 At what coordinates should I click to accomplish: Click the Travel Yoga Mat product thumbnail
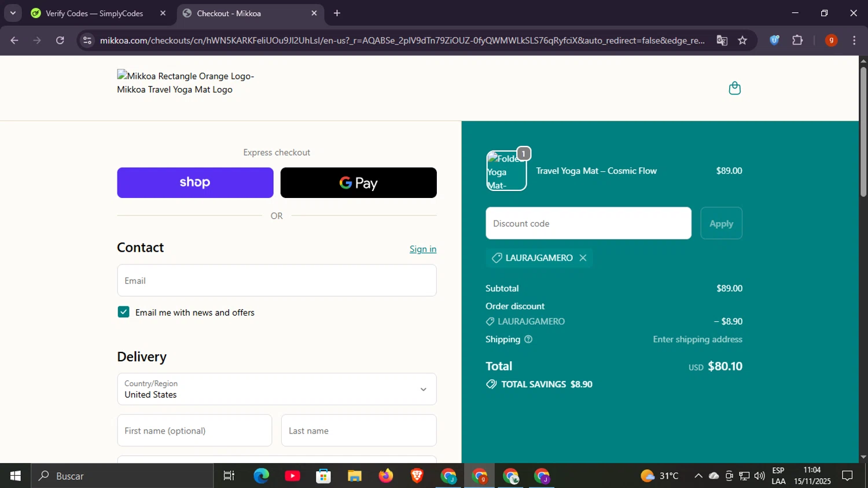click(x=506, y=171)
